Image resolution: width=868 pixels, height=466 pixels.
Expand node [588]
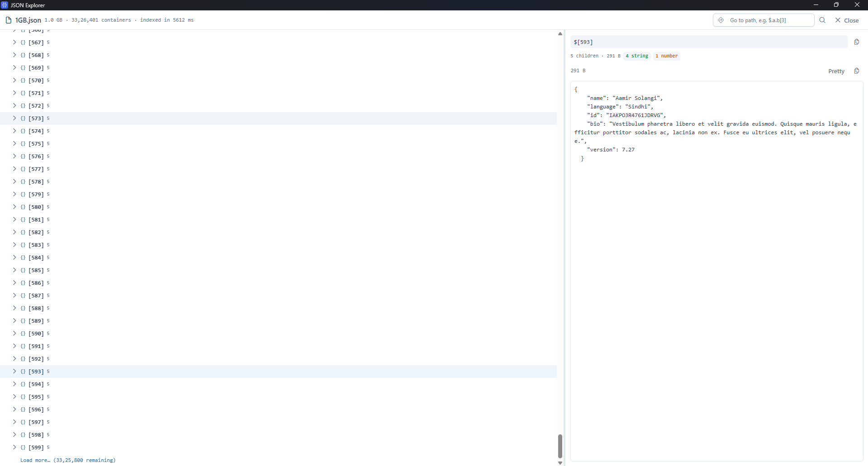(14, 308)
